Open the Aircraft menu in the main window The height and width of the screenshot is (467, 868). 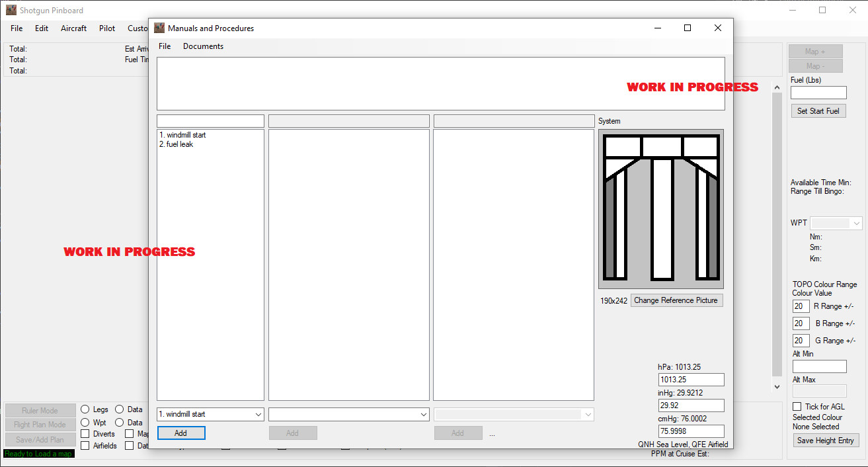[73, 28]
